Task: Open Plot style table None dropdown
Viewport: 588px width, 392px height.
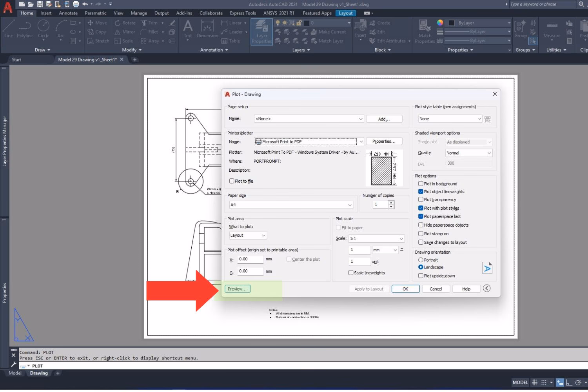Action: [450, 119]
